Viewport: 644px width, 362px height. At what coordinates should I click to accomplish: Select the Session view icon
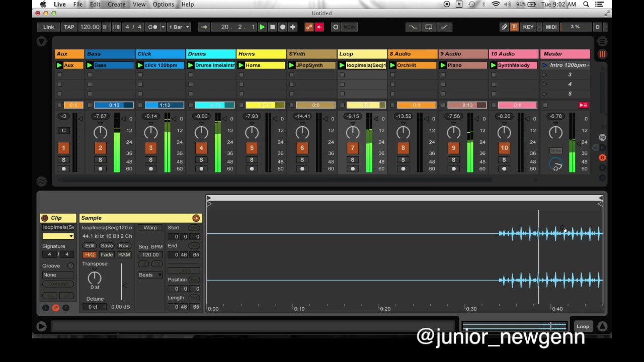(602, 54)
